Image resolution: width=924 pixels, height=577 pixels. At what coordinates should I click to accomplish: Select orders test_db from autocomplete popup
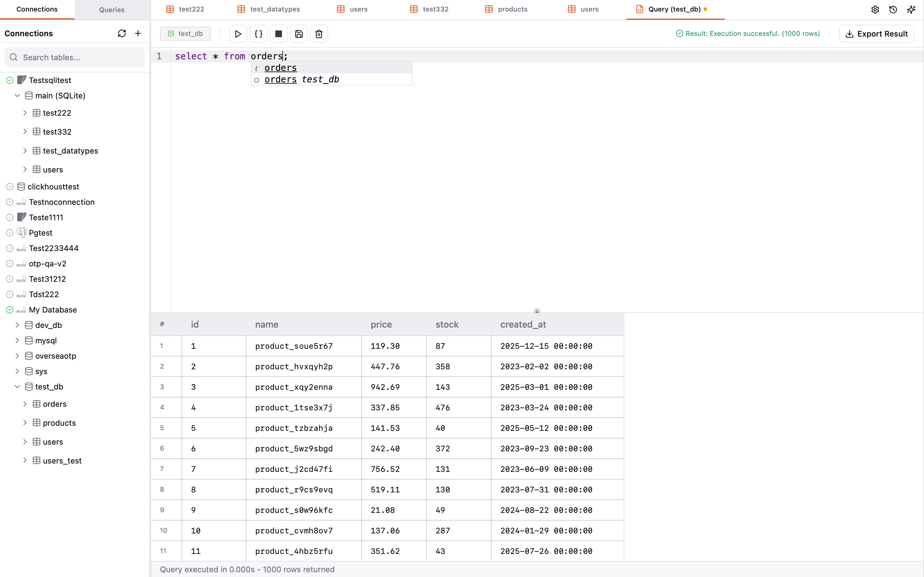[x=302, y=79]
